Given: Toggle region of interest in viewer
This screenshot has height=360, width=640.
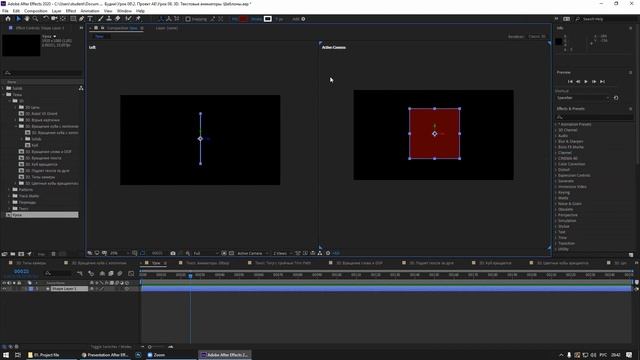Looking at the screenshot, I should coord(224,253).
